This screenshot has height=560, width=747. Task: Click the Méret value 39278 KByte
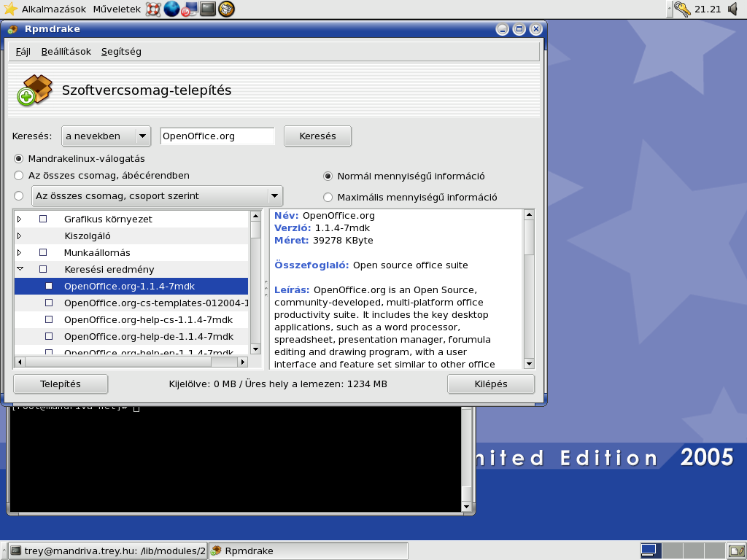point(343,241)
